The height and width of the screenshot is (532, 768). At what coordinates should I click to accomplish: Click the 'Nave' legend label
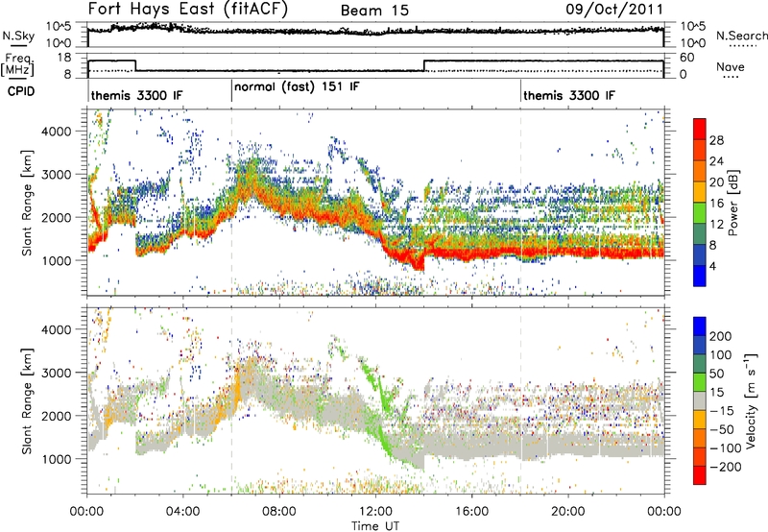click(730, 66)
